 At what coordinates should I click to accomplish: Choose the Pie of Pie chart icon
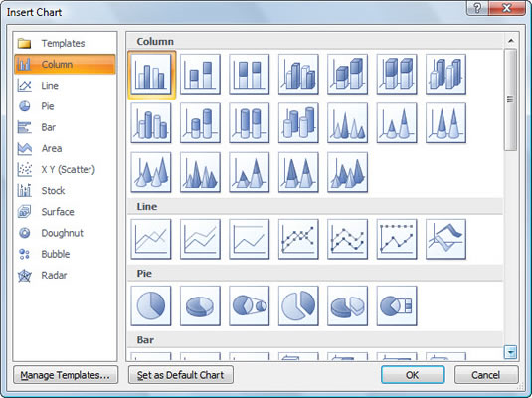coord(250,305)
